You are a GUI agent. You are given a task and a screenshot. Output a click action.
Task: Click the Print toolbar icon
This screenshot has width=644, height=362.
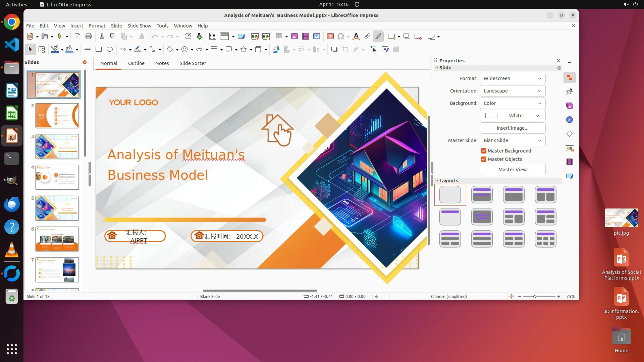[89, 37]
